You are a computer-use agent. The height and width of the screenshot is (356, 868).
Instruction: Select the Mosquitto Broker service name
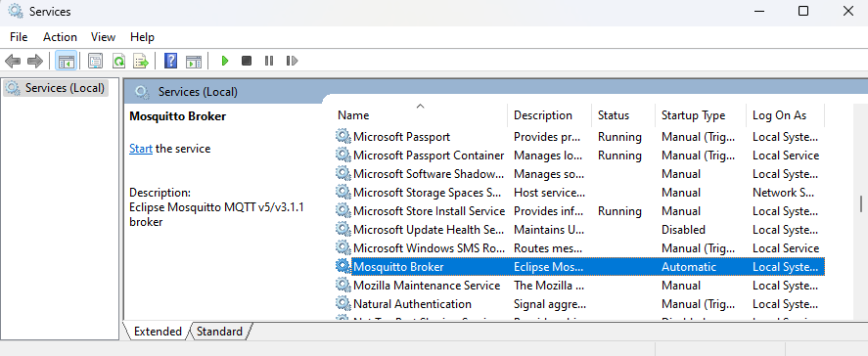[x=398, y=267]
